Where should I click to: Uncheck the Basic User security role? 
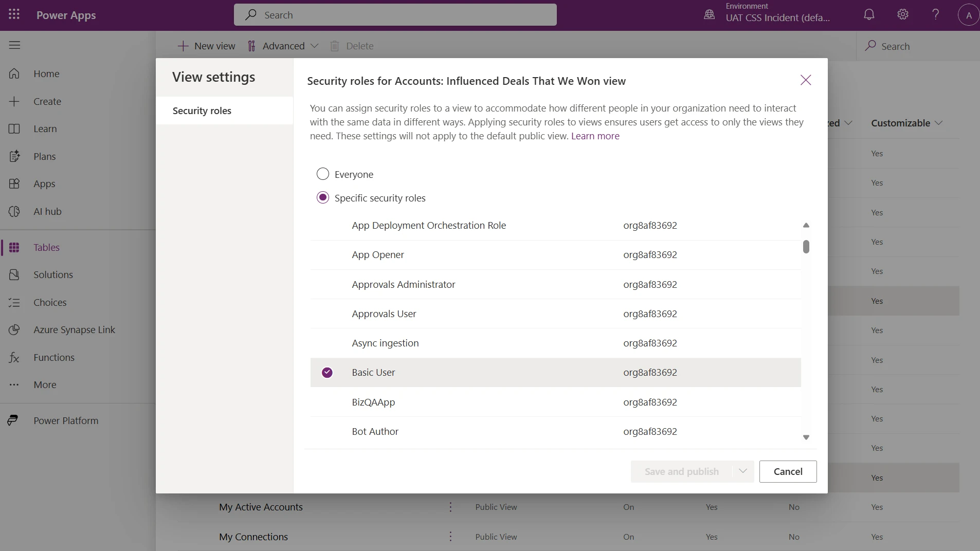click(x=327, y=373)
